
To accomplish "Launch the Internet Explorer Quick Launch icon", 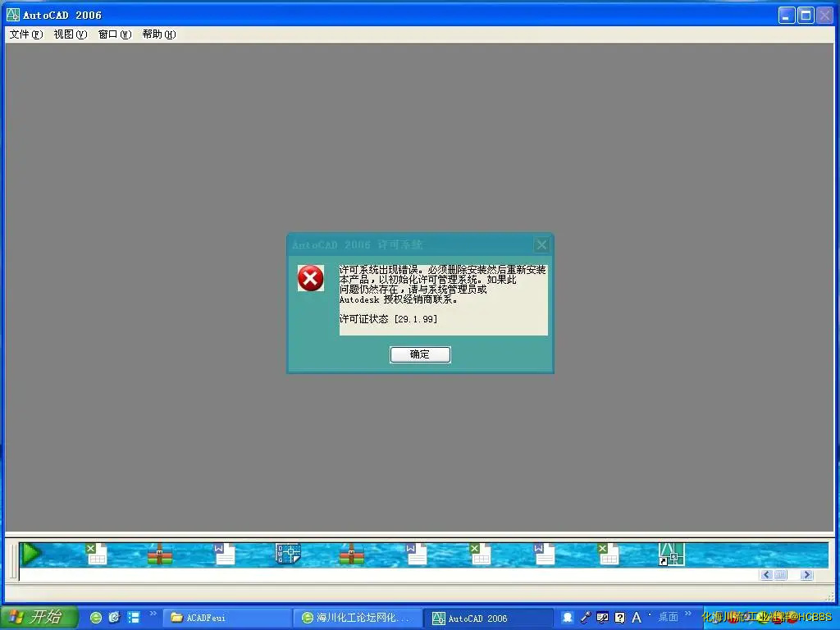I will pos(114,618).
